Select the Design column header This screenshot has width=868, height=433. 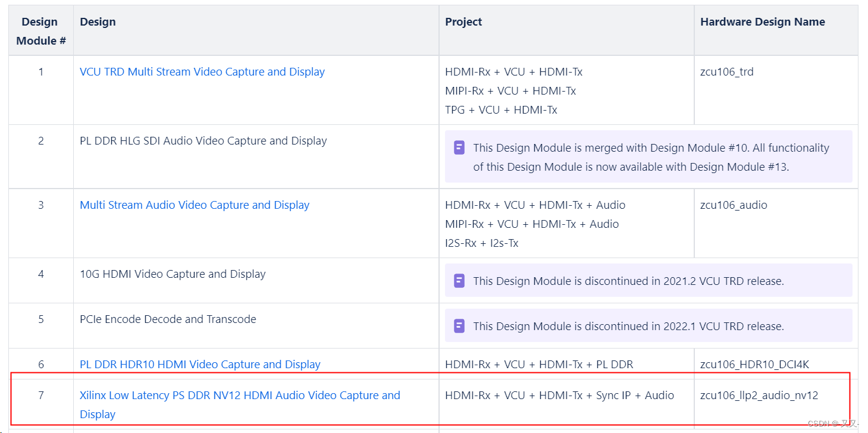tap(256, 32)
